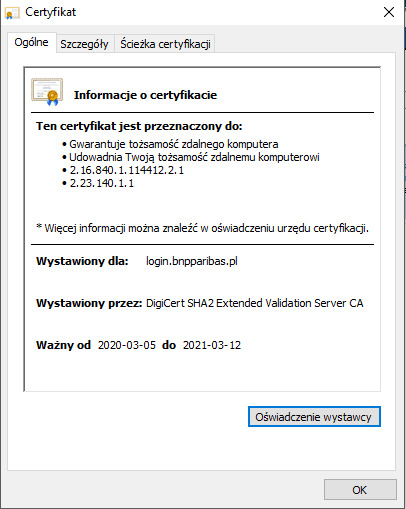
Task: Click the certificate ribbon icon beside the heading
Action: coord(47,92)
